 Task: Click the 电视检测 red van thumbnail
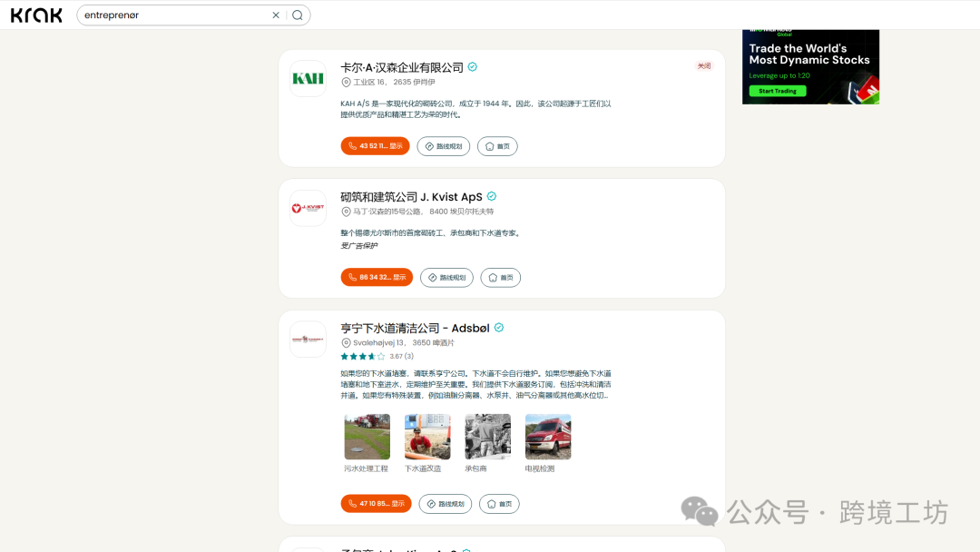pos(547,436)
